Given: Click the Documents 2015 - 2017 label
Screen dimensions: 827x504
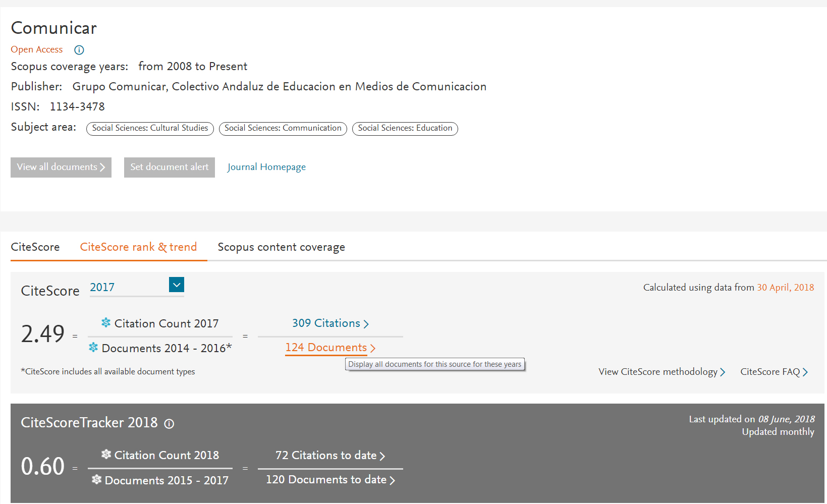Looking at the screenshot, I should pos(167,481).
